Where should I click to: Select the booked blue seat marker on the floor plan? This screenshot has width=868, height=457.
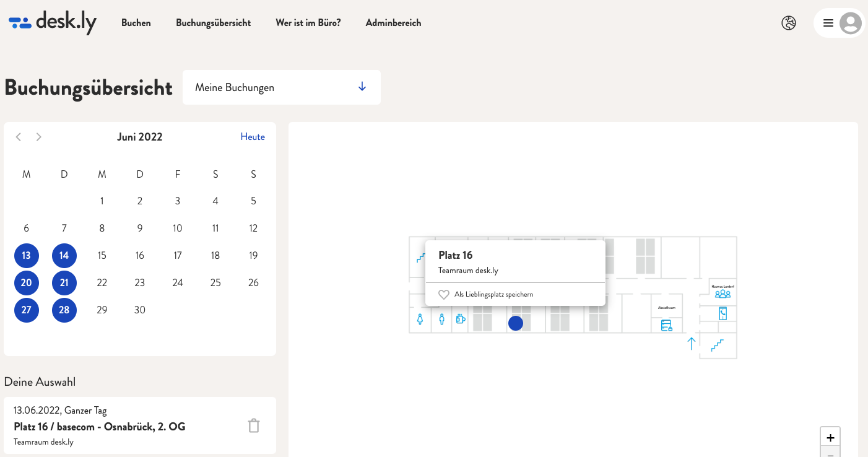516,323
